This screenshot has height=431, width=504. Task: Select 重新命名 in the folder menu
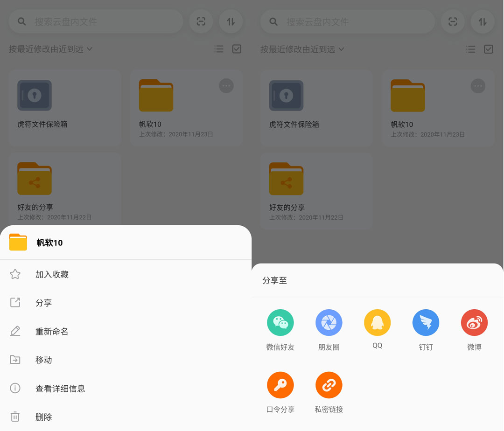pos(126,331)
